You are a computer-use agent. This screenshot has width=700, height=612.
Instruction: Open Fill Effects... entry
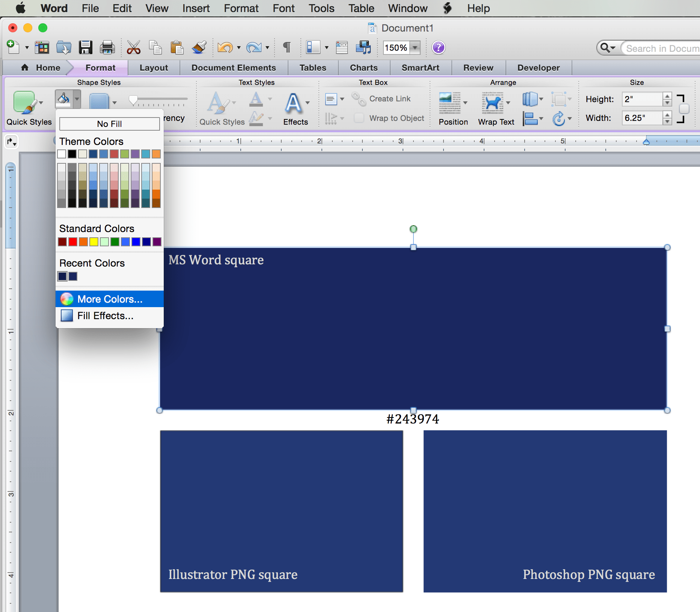109,316
